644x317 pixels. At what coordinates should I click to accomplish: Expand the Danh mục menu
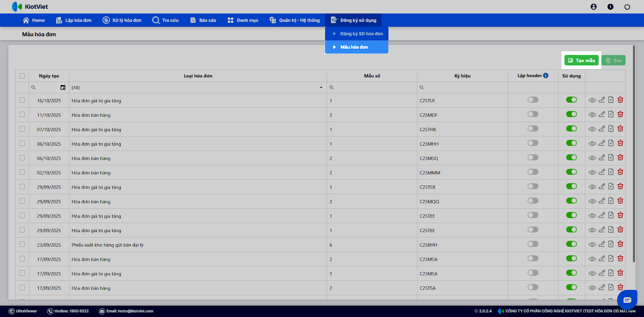pos(243,21)
